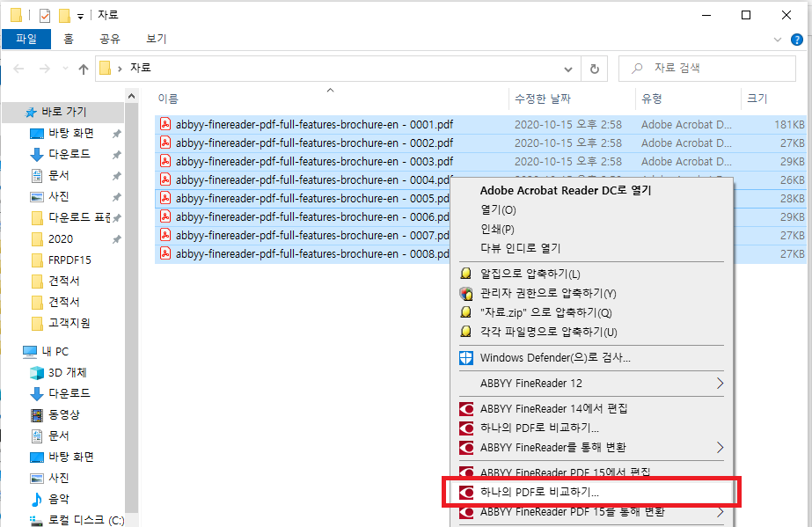Open pinned 사진 under 바로 가기

(59, 197)
